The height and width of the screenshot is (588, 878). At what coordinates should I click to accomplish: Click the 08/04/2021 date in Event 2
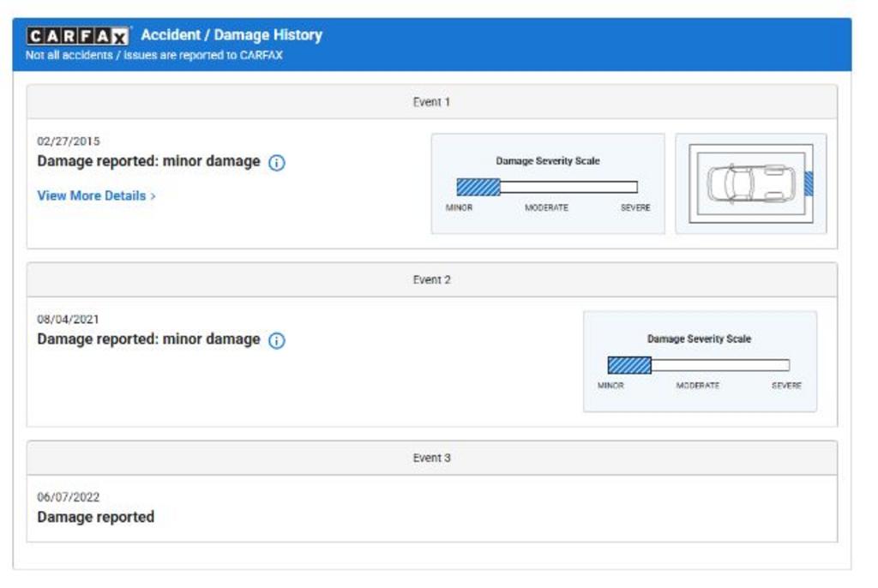click(69, 320)
